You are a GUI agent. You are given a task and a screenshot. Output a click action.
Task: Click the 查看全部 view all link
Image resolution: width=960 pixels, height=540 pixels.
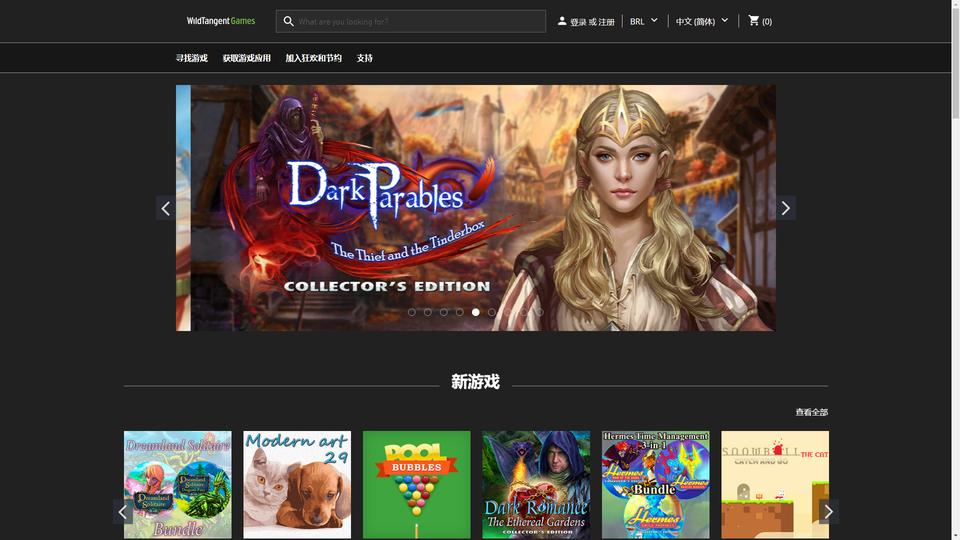tap(811, 412)
